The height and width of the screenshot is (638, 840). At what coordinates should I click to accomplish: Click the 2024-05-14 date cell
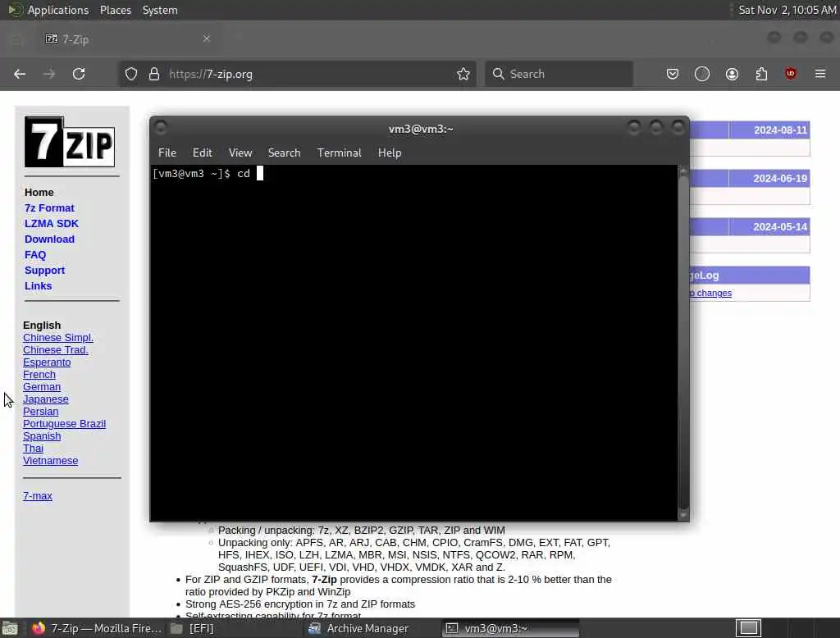click(769, 226)
